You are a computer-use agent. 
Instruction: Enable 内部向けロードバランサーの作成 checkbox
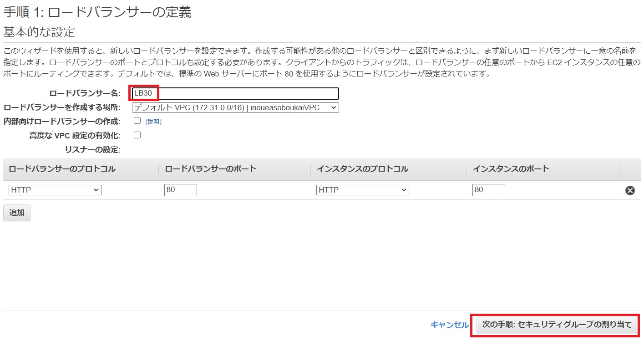(x=137, y=121)
